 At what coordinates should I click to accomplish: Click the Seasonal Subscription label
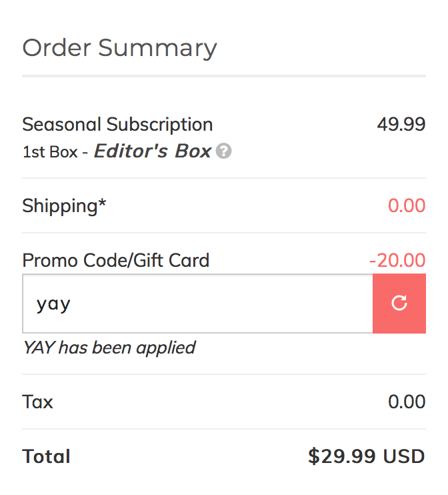click(117, 124)
